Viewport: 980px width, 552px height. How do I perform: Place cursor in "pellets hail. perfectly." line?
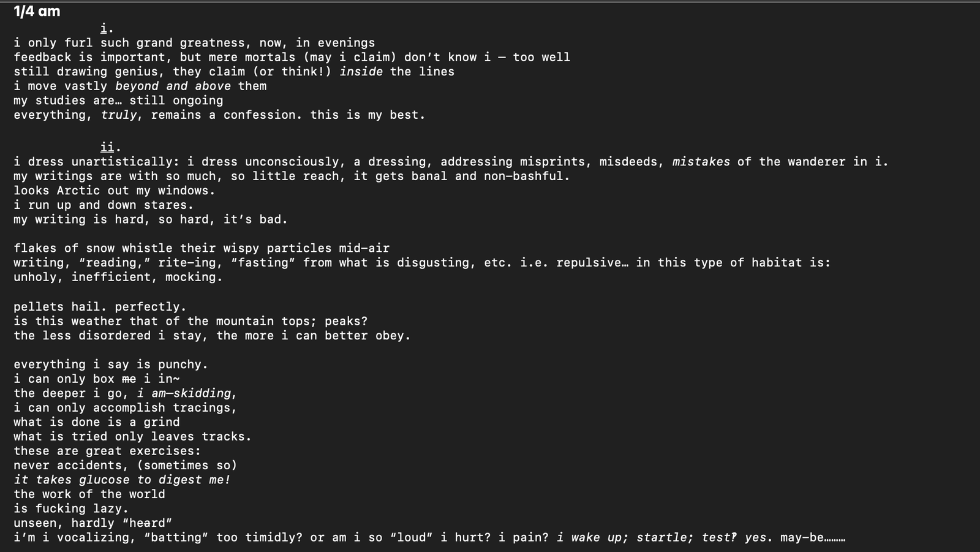click(99, 307)
